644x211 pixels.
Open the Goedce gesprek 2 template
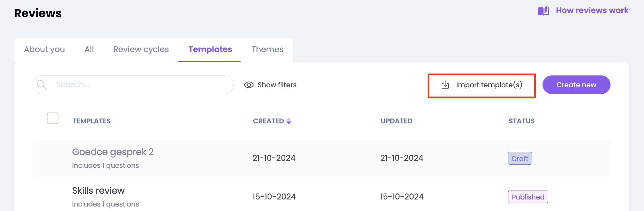click(x=113, y=152)
